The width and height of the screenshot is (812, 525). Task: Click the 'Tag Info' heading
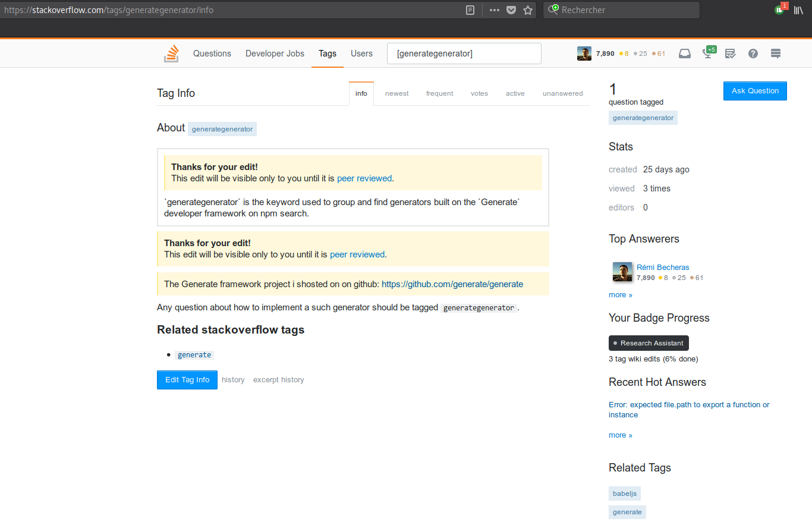pyautogui.click(x=176, y=93)
